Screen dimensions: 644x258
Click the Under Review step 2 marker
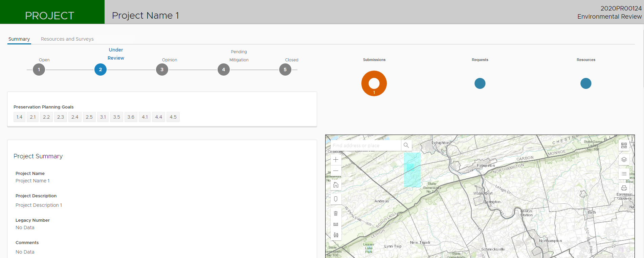(101, 70)
